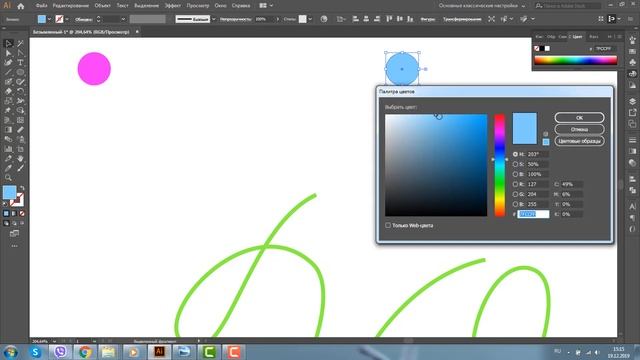Open the Object (Объект) menu
The height and width of the screenshot is (360, 640).
pos(102,6)
